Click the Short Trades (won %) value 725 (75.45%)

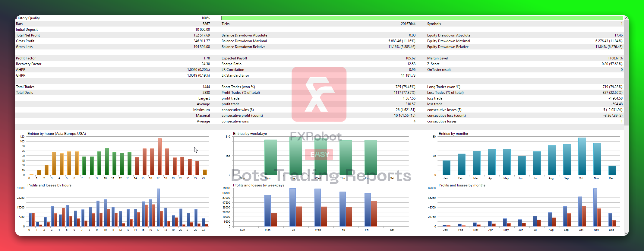[406, 87]
